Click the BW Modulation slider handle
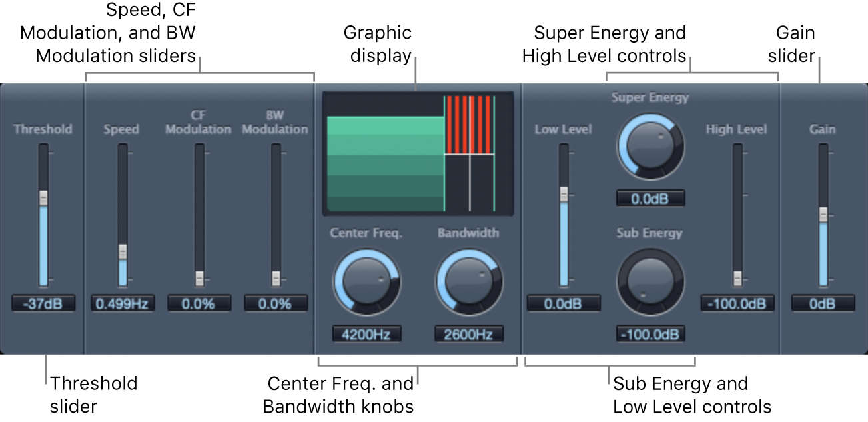 [276, 278]
